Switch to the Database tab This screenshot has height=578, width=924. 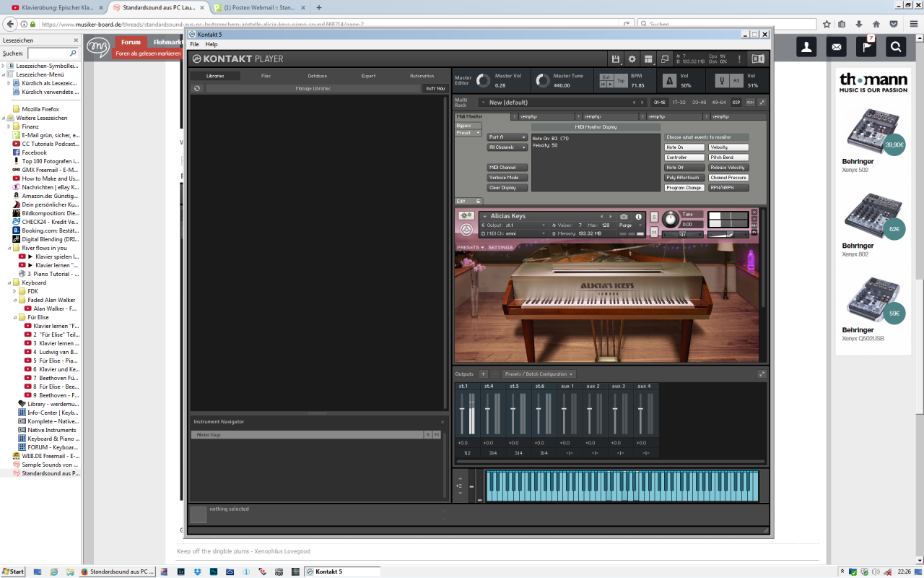pyautogui.click(x=317, y=76)
